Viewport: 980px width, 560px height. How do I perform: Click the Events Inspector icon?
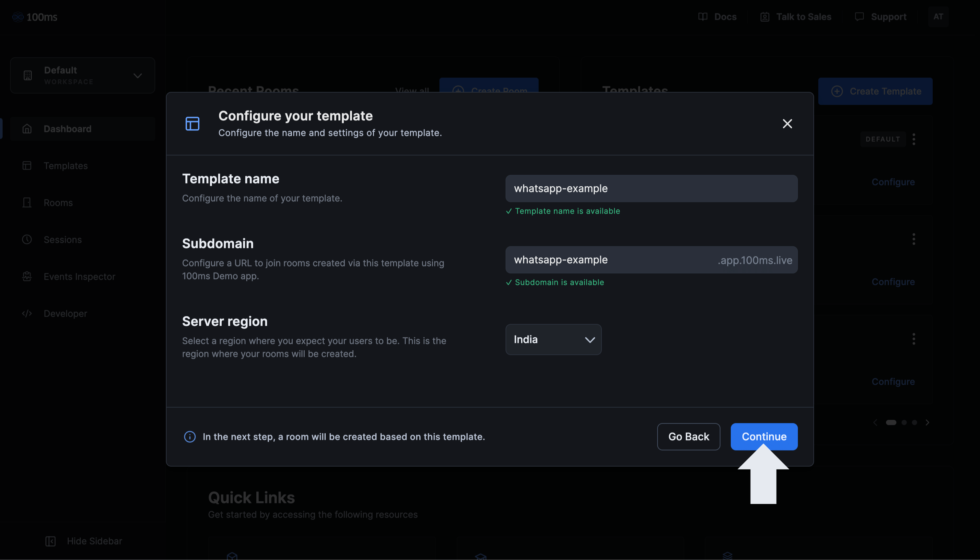click(x=27, y=276)
